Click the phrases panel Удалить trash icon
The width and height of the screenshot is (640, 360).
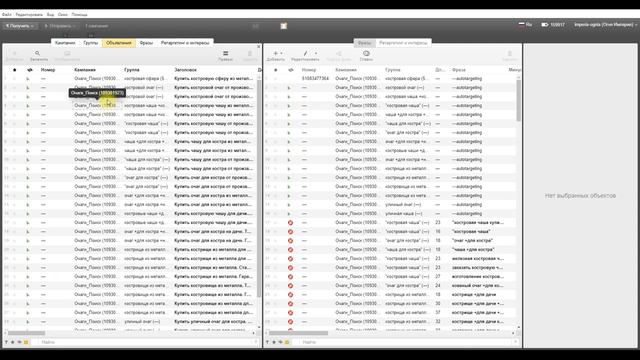[x=509, y=53]
